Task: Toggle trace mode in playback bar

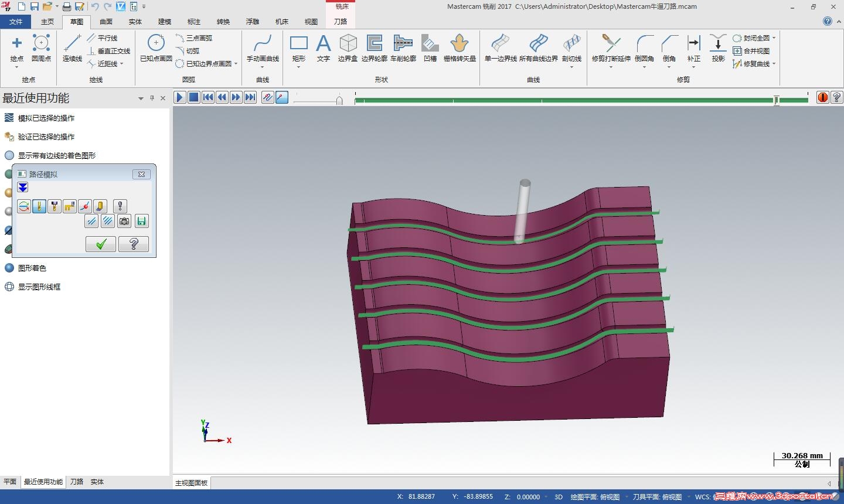Action: pos(267,97)
